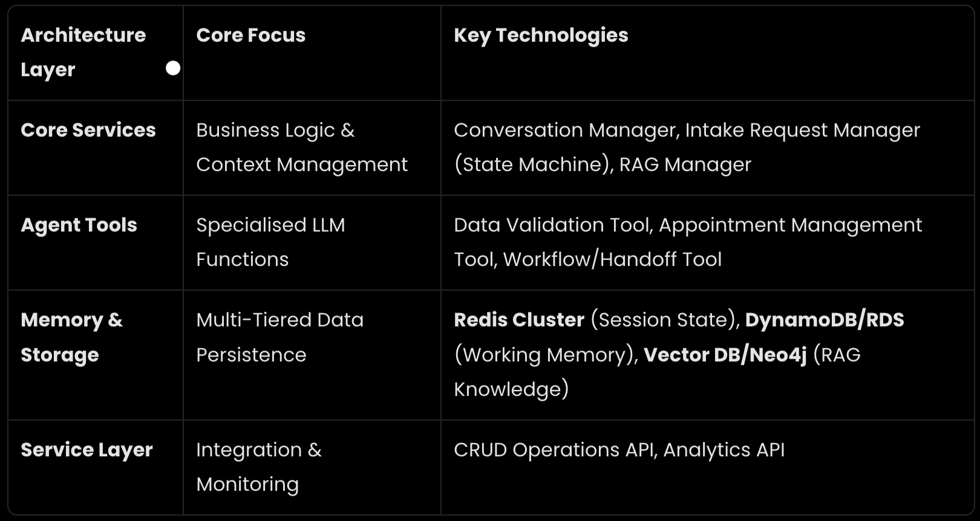Click the Multi-Tiered Data Persistence cell
This screenshot has width=980, height=521.
point(279,337)
